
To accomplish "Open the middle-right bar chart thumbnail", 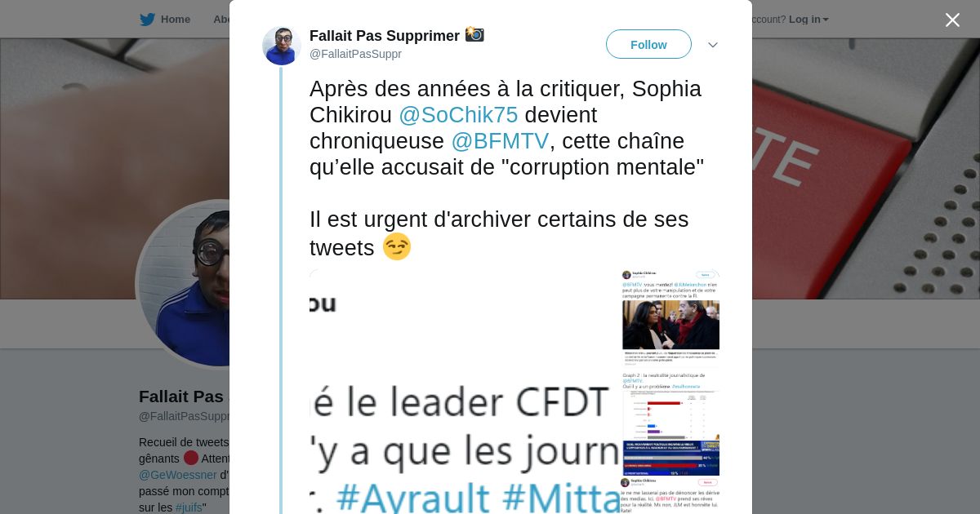I will [670, 422].
